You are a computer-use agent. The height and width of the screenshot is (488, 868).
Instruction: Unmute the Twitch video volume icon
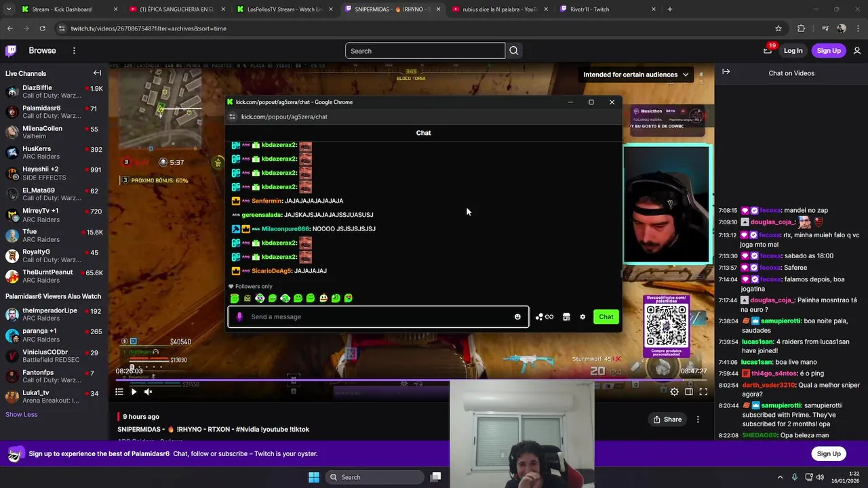[x=148, y=392]
